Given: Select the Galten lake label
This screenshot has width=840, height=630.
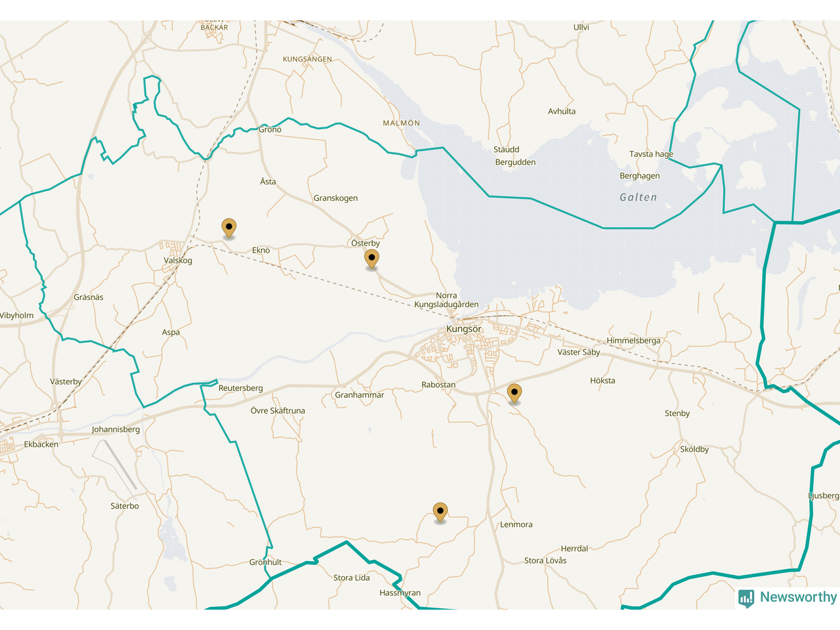Looking at the screenshot, I should pyautogui.click(x=638, y=197).
